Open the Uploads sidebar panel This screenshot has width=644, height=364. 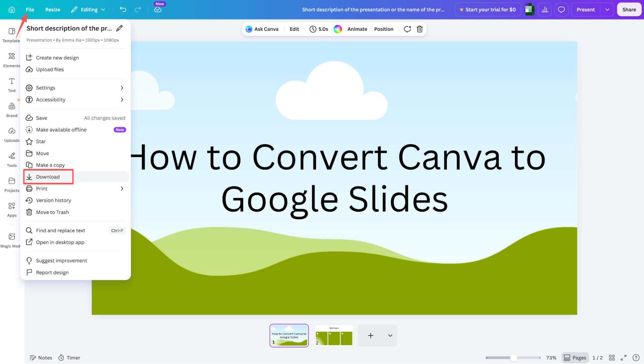pyautogui.click(x=12, y=135)
